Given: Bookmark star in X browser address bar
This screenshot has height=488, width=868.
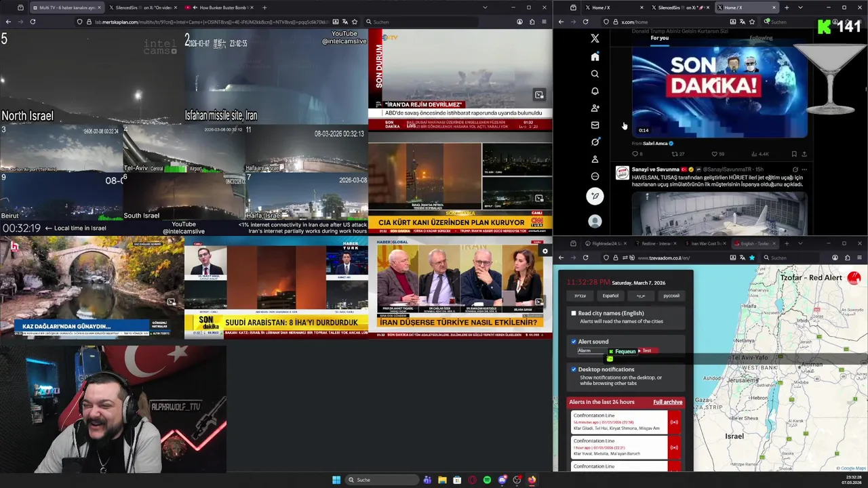Looking at the screenshot, I should click(752, 22).
